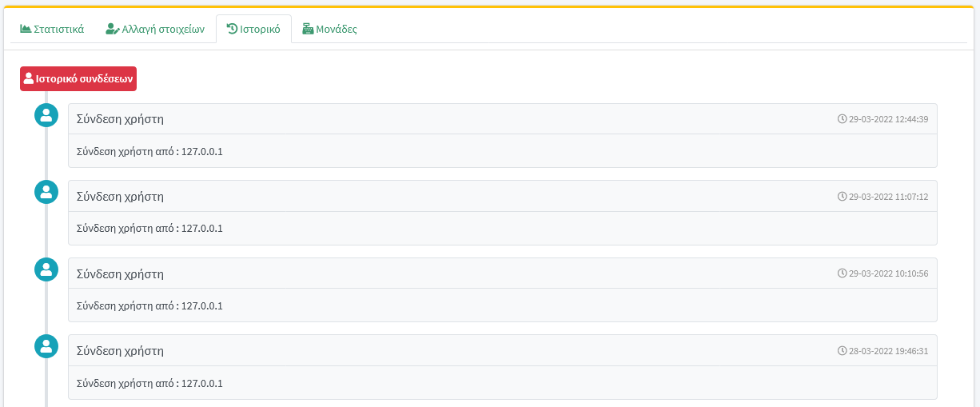The height and width of the screenshot is (407, 980).
Task: Click the user icon inside Ιστορικό συνδέσεων badge
Action: (29, 78)
